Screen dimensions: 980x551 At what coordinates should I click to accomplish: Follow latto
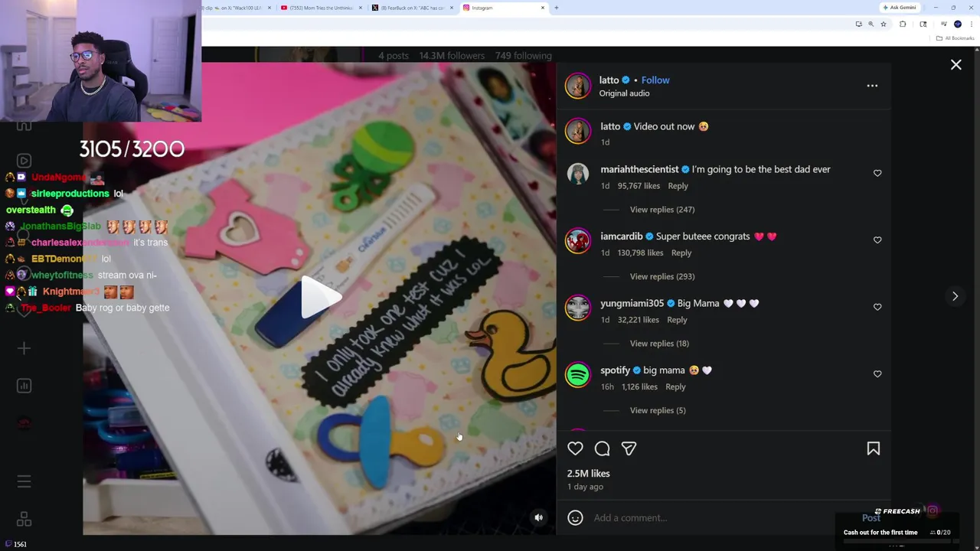click(655, 80)
